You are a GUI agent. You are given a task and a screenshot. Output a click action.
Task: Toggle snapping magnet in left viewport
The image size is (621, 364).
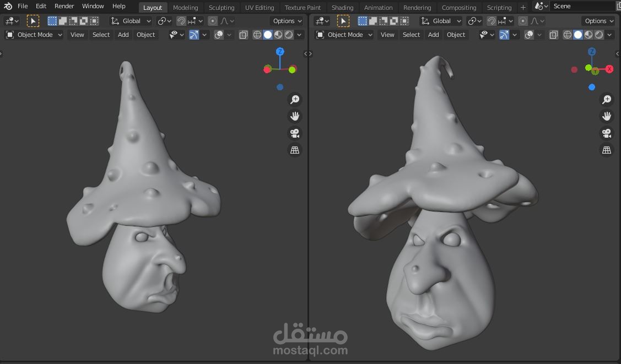(181, 21)
